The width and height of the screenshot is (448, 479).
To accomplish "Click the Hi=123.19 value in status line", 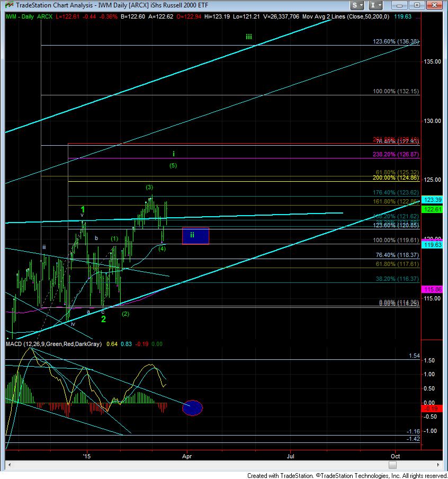I will pyautogui.click(x=217, y=16).
